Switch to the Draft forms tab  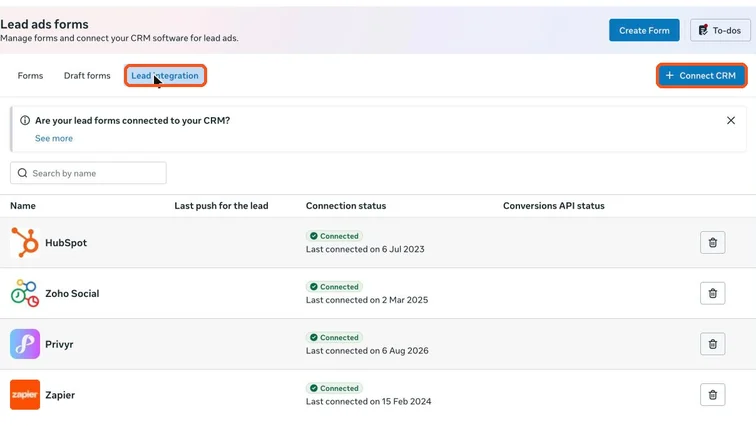(x=87, y=76)
